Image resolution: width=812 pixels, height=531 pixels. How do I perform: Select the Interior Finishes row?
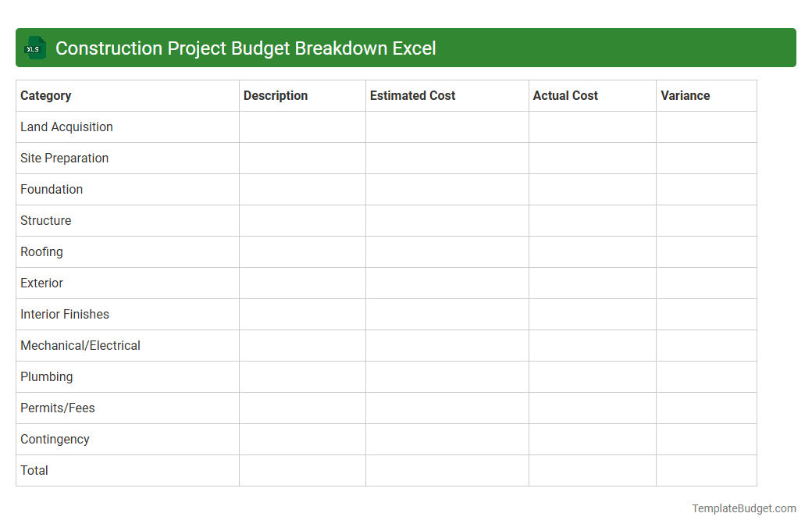tap(65, 314)
